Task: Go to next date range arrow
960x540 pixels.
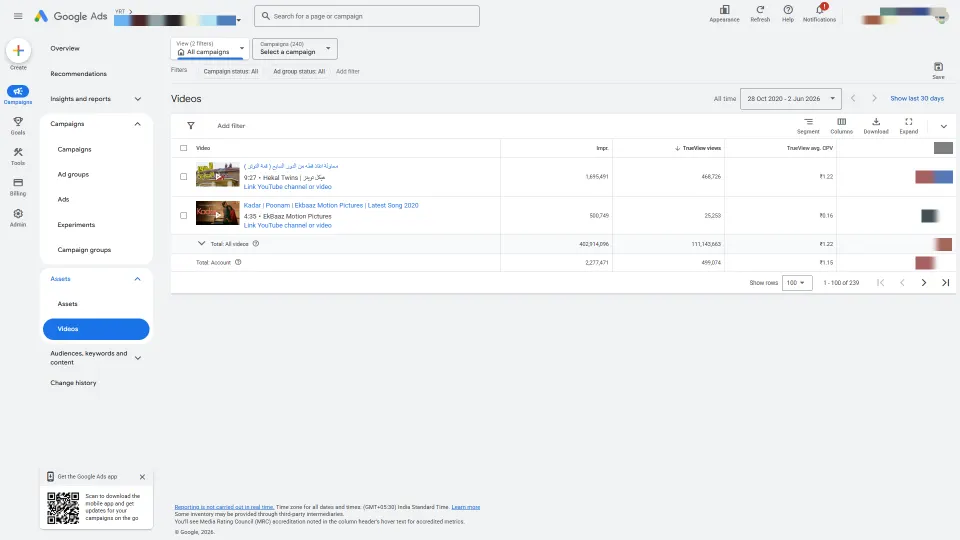Action: [x=874, y=98]
